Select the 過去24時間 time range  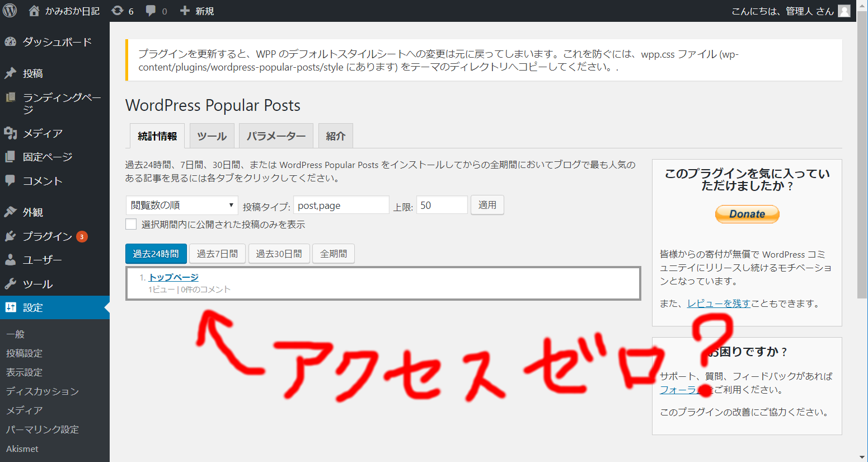156,254
